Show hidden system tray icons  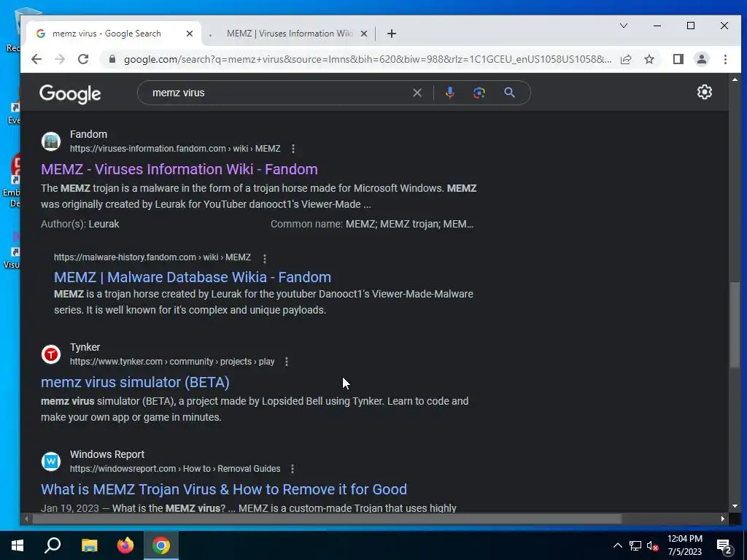pyautogui.click(x=617, y=545)
